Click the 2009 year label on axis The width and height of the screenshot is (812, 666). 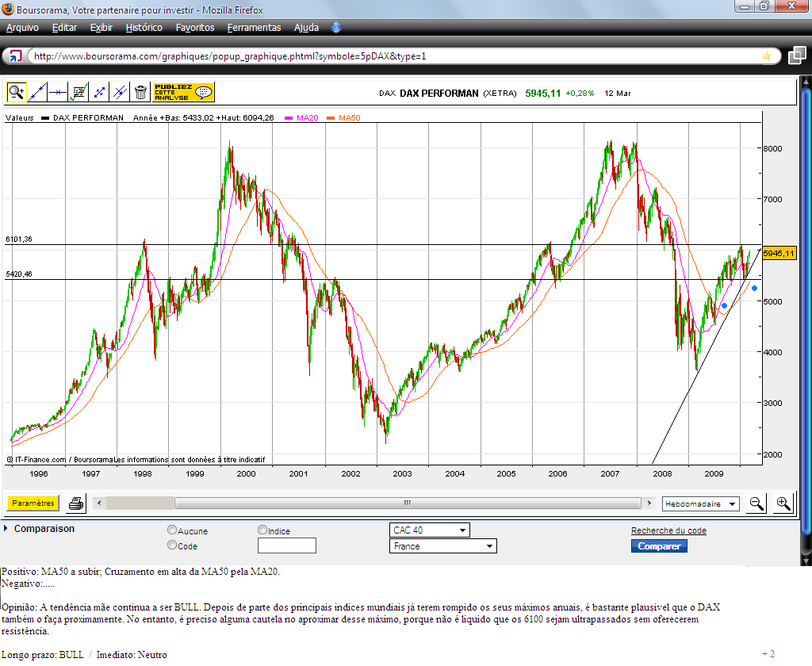[714, 473]
